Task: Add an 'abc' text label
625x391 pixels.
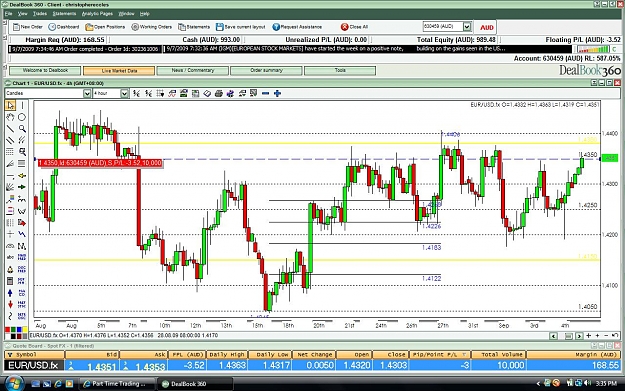Action: pos(10,257)
